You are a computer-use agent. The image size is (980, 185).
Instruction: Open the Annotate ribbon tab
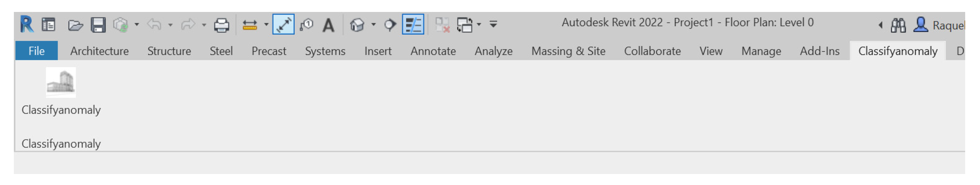[433, 51]
